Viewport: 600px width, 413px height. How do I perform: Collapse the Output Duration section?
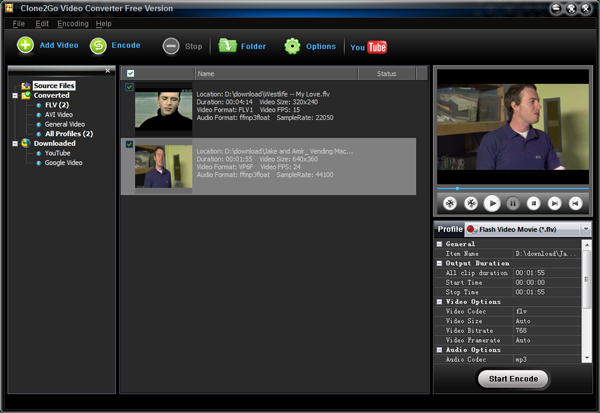(439, 263)
